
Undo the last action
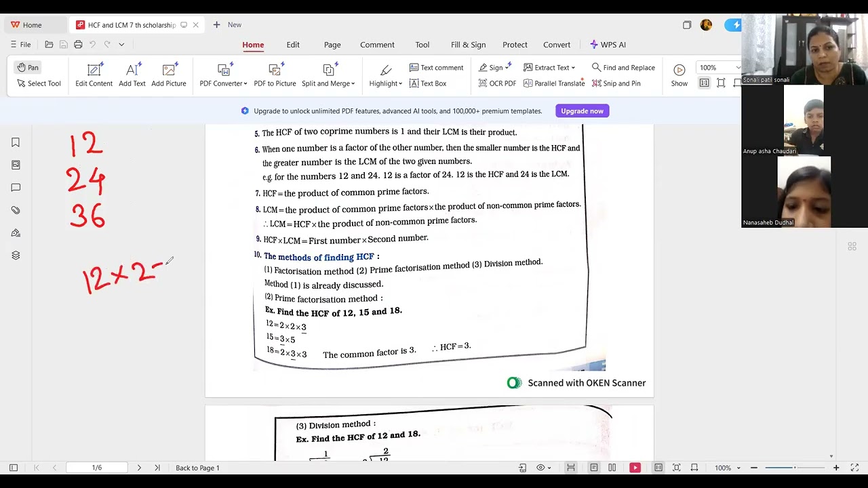(92, 45)
